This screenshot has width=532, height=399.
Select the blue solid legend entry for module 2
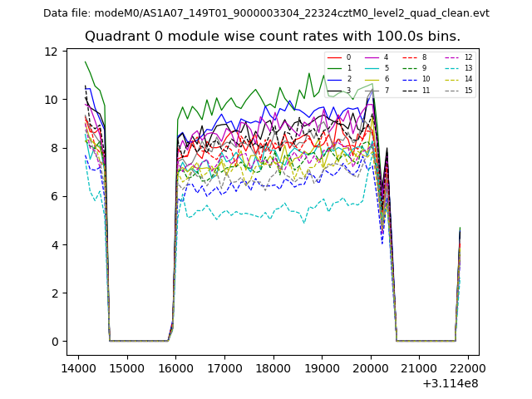(340, 79)
